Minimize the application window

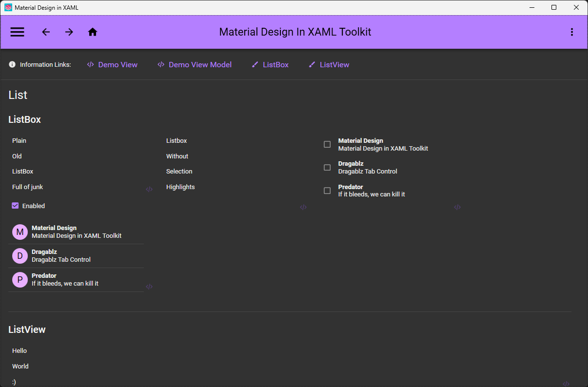click(531, 7)
